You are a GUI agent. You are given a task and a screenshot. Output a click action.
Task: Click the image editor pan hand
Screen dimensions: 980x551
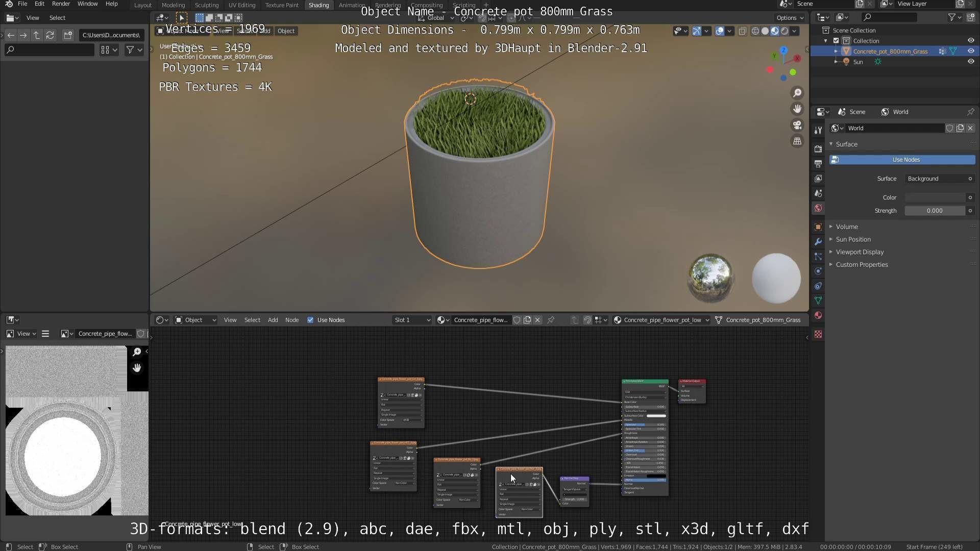[137, 368]
